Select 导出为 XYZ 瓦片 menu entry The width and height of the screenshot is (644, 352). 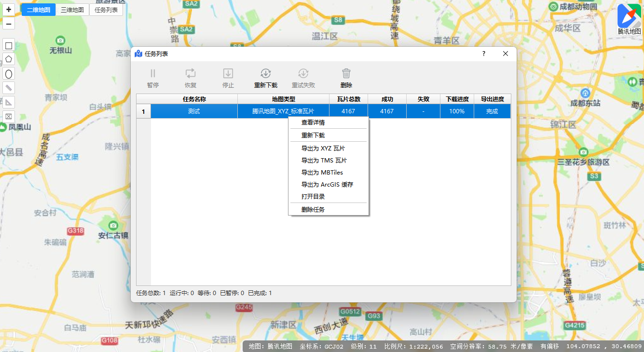click(328, 149)
